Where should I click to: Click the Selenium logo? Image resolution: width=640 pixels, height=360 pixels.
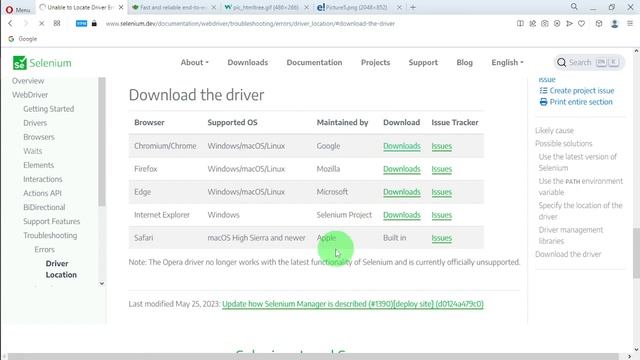[42, 63]
